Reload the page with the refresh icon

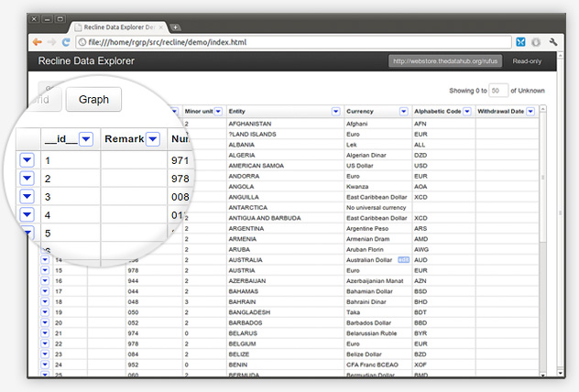click(66, 41)
